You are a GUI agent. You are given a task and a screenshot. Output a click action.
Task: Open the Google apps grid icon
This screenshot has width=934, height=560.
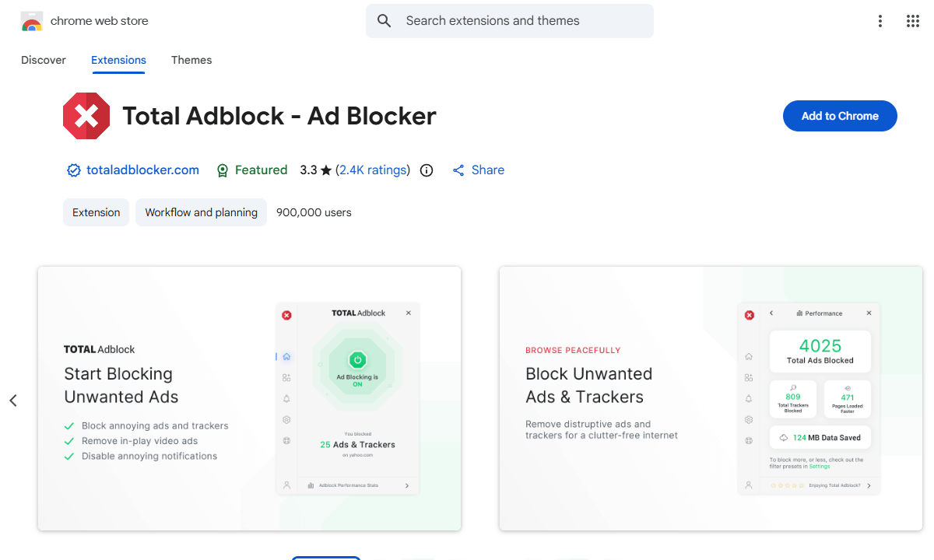[x=912, y=20]
